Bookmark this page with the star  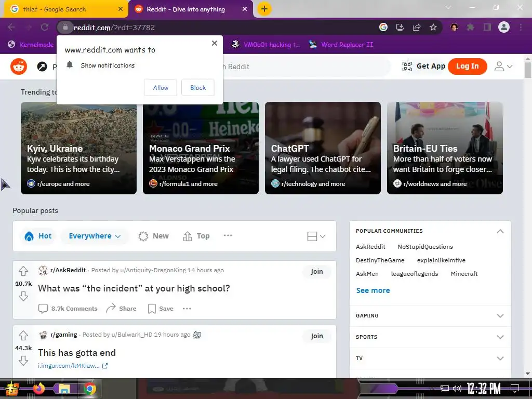[x=433, y=27]
